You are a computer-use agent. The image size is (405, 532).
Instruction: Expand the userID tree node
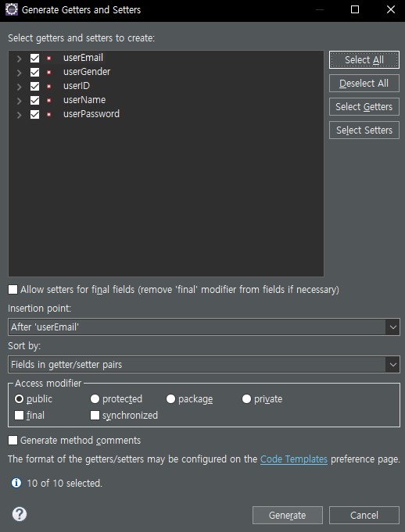pyautogui.click(x=20, y=87)
